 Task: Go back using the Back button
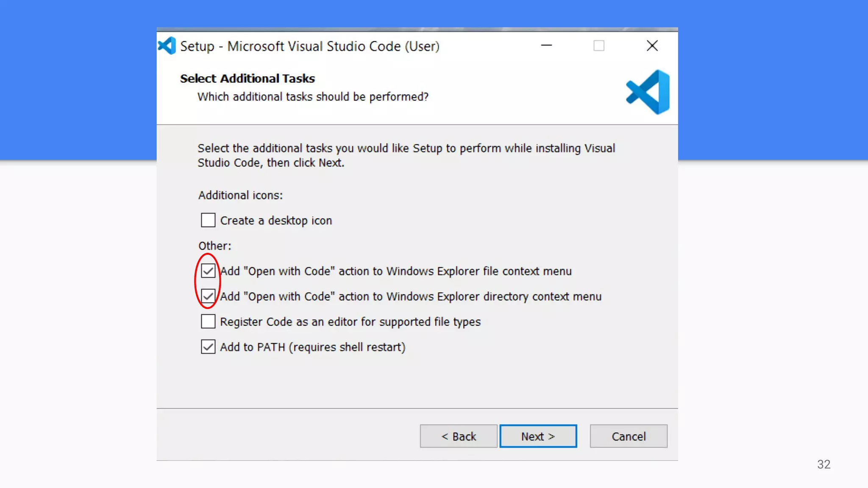[x=459, y=436]
